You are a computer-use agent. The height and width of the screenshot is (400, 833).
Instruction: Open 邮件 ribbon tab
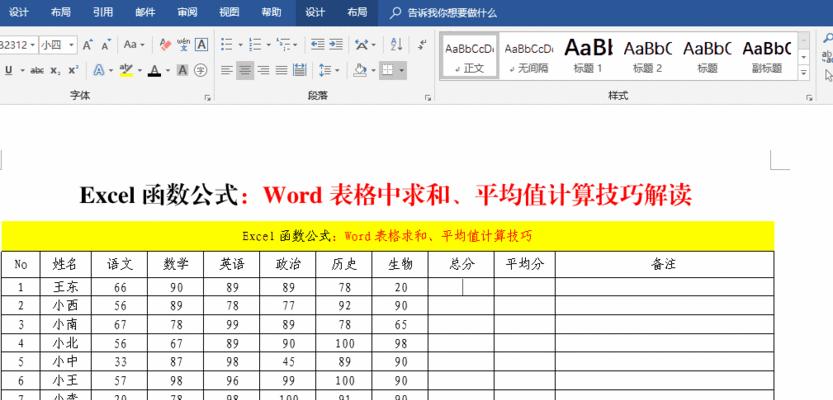point(145,13)
